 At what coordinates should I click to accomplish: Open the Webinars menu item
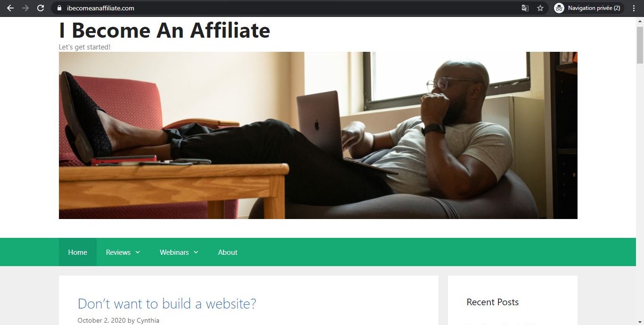[x=174, y=252]
